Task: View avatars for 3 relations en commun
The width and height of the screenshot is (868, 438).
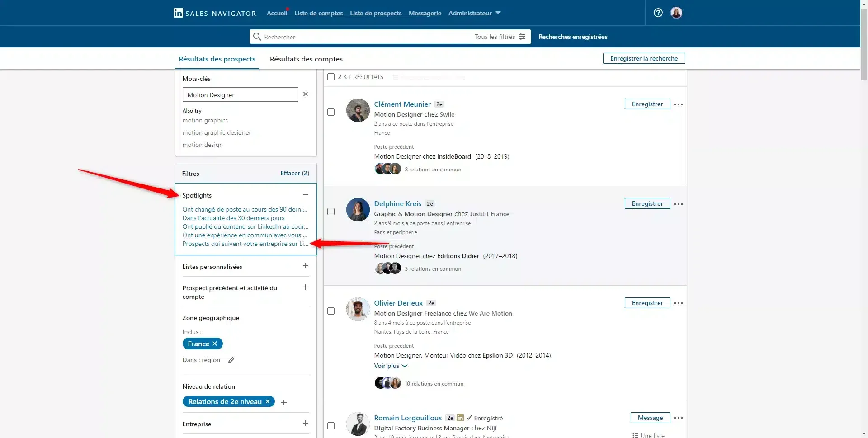Action: tap(388, 268)
